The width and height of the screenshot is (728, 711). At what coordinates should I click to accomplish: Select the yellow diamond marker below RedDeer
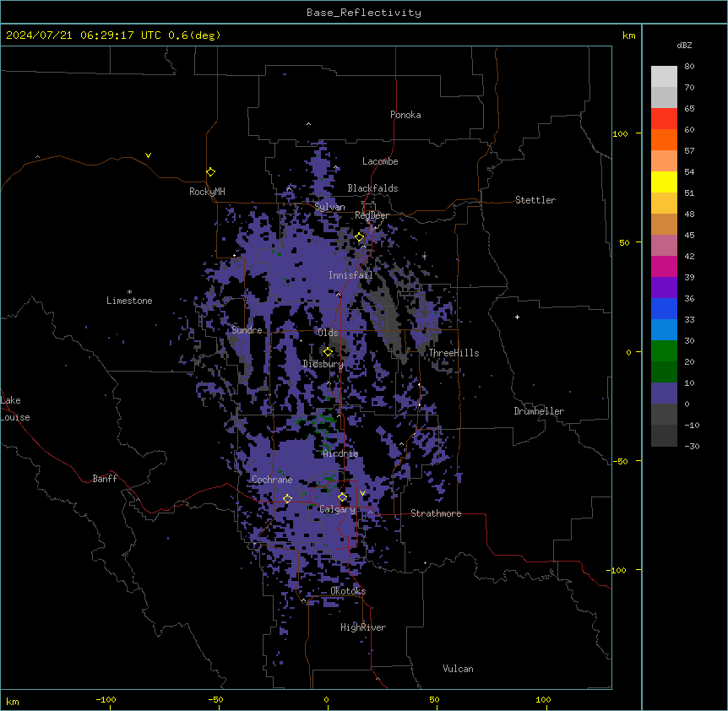[360, 237]
